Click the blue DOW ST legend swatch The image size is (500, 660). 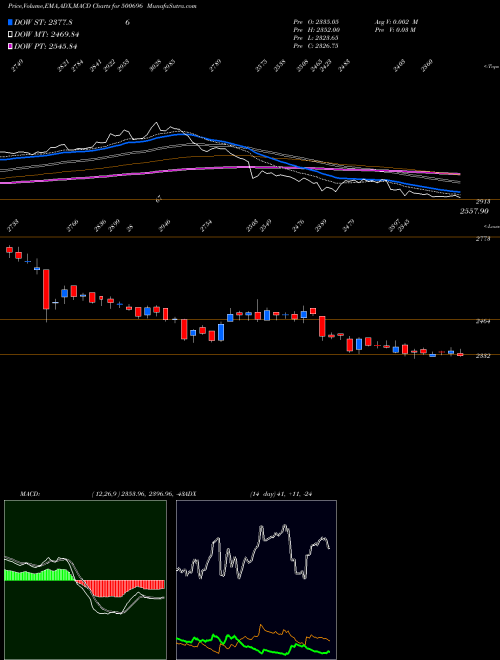pyautogui.click(x=10, y=22)
